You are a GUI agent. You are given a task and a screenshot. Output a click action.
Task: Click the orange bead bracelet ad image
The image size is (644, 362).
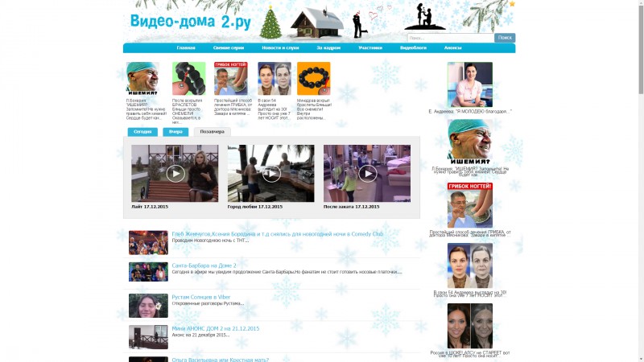(x=314, y=78)
